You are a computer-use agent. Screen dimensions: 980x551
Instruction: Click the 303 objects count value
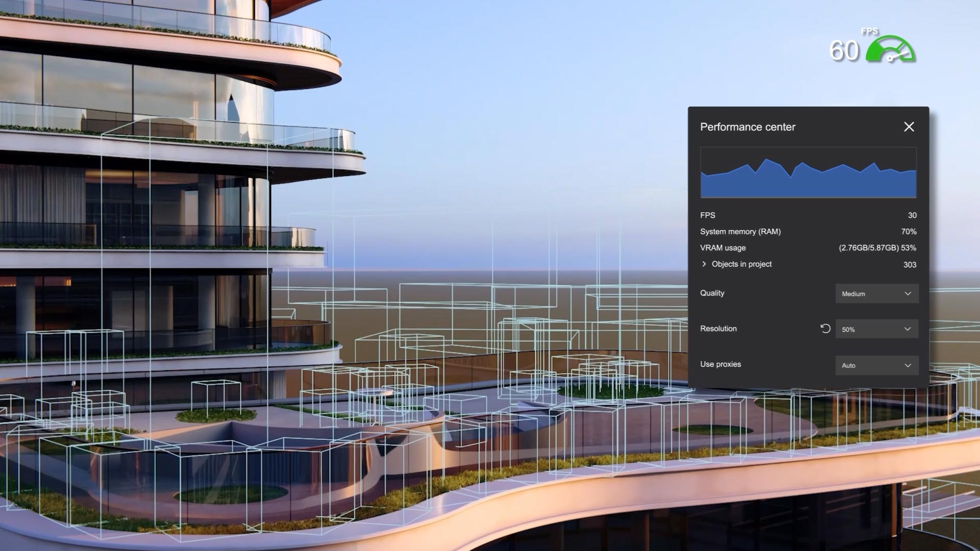tap(910, 264)
